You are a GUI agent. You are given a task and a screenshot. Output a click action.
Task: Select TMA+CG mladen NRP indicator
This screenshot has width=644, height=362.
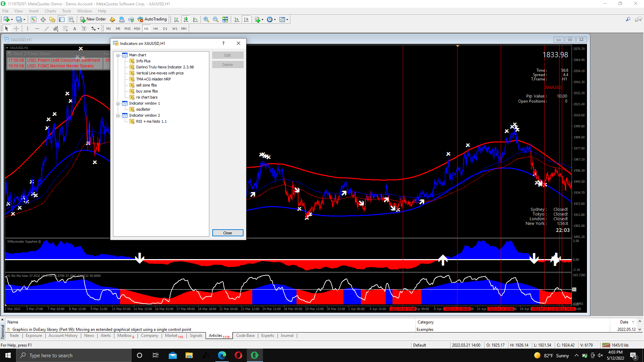153,79
